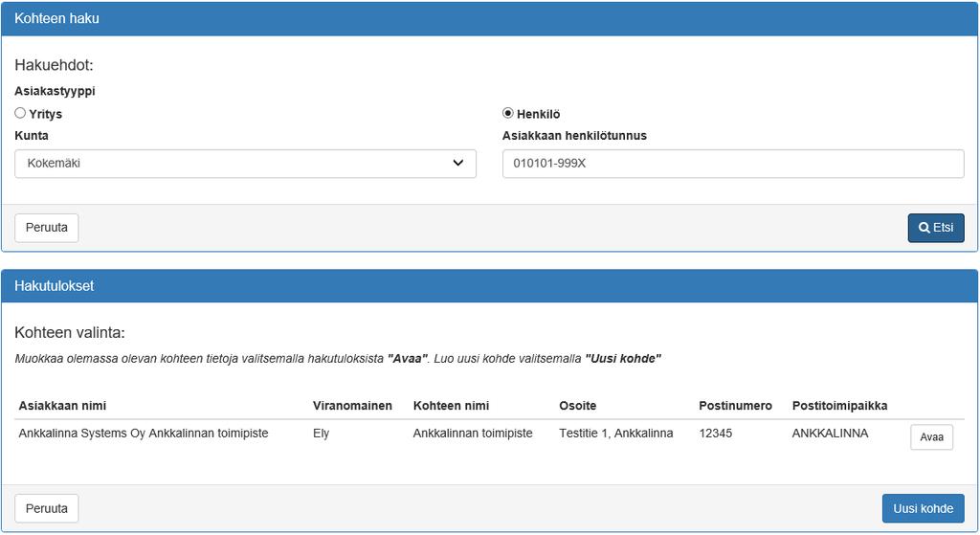Image resolution: width=980 pixels, height=535 pixels.
Task: Click the Hakutulokset panel header
Action: (x=489, y=286)
